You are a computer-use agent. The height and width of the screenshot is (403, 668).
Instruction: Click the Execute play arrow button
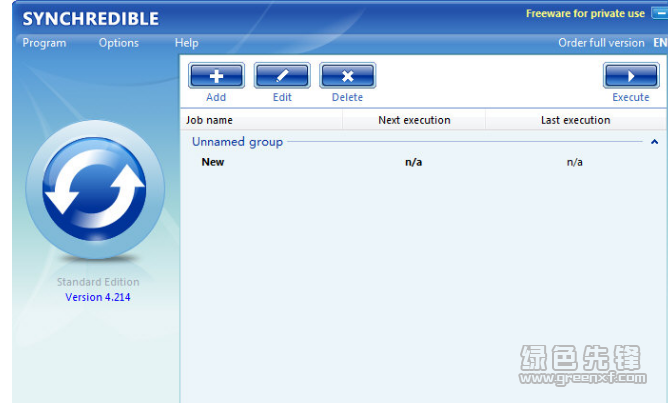631,76
